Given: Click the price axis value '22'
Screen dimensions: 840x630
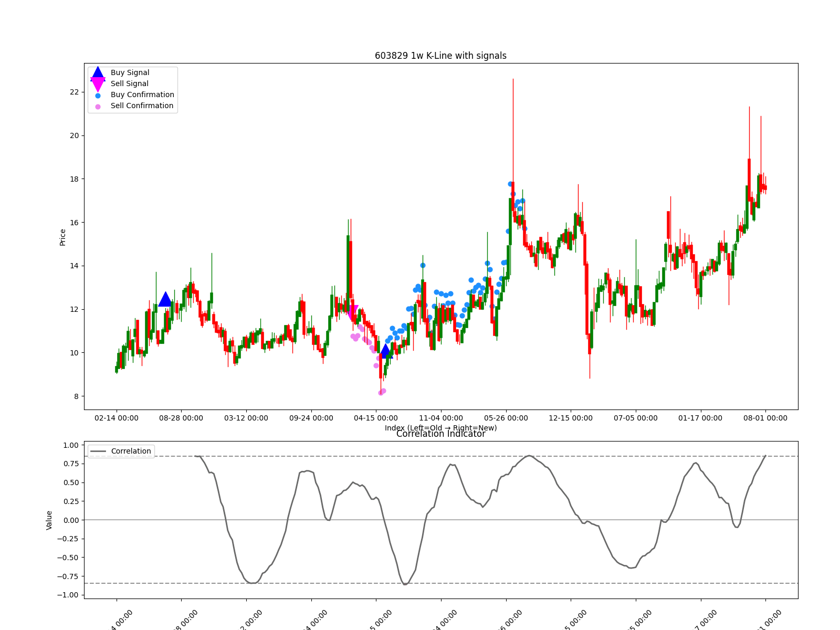Looking at the screenshot, I should (74, 92).
